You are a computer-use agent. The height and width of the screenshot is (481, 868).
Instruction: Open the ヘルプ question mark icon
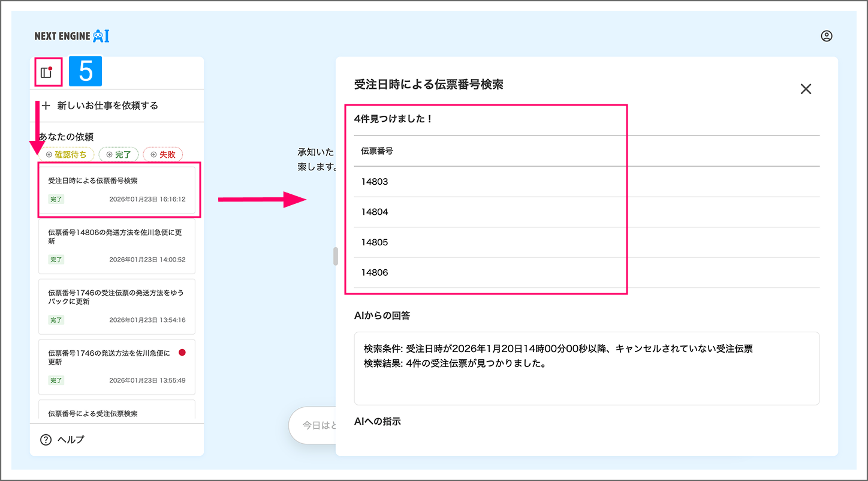pyautogui.click(x=46, y=440)
